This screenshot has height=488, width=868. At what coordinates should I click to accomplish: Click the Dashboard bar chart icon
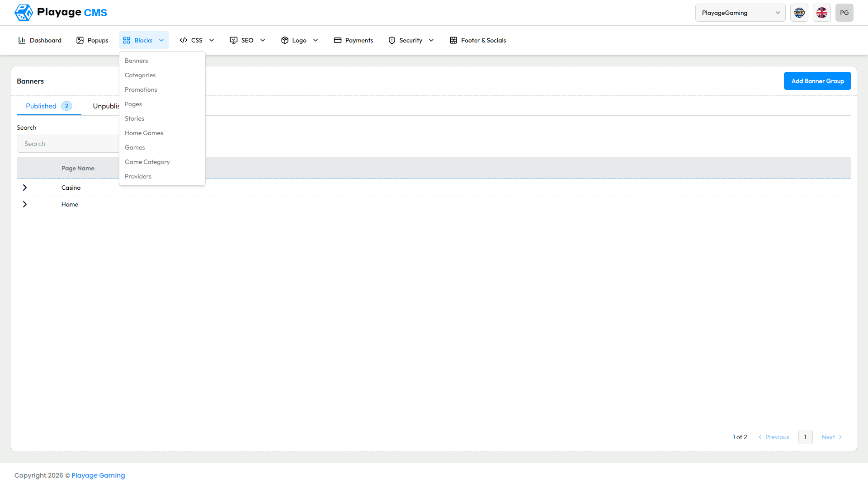click(22, 40)
